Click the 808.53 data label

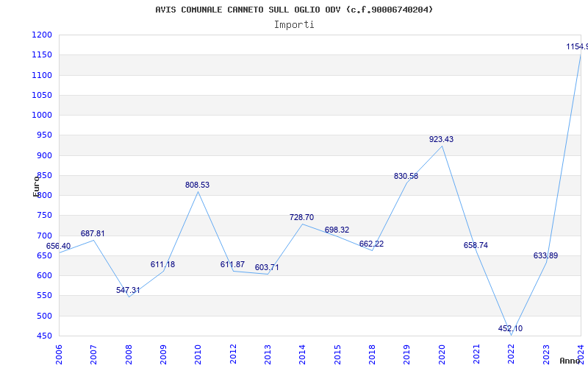197,185
